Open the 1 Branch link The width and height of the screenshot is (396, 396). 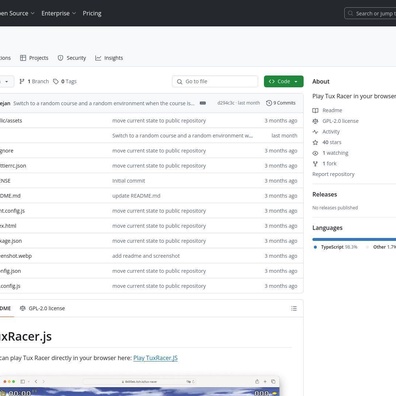point(34,81)
